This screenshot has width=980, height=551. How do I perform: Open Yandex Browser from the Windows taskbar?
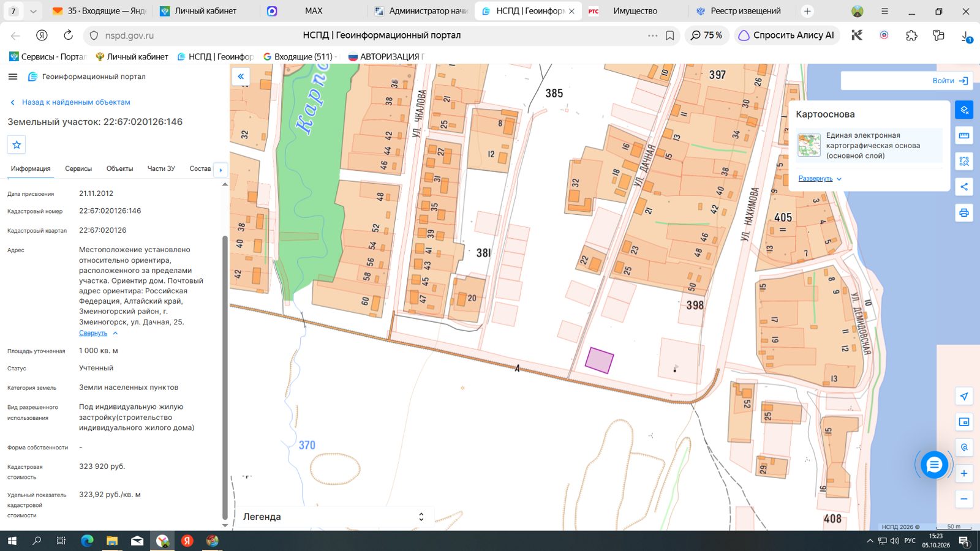coord(187,541)
